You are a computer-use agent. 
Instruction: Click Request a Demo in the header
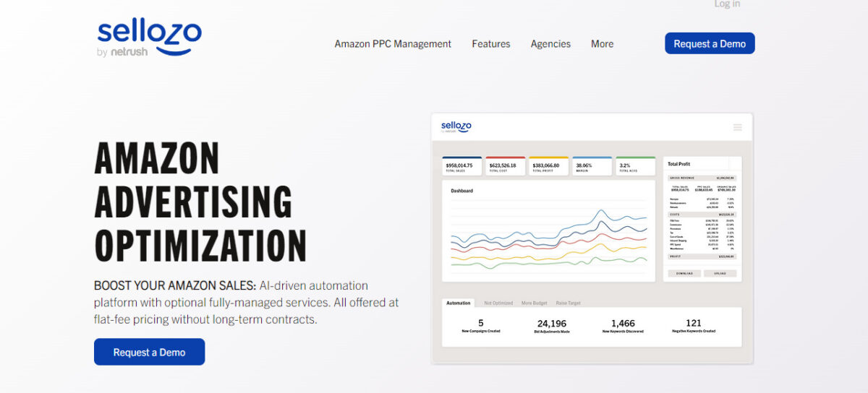point(710,43)
